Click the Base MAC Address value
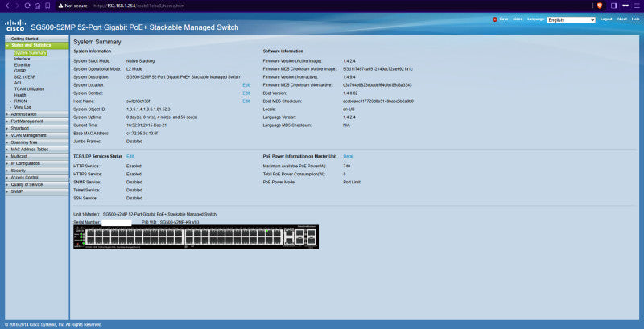This screenshot has height=329, width=644. click(x=142, y=134)
